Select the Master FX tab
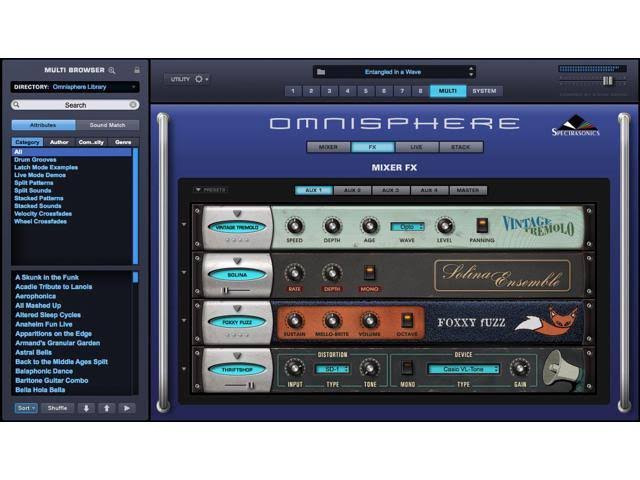Image resolution: width=640 pixels, height=480 pixels. (468, 190)
